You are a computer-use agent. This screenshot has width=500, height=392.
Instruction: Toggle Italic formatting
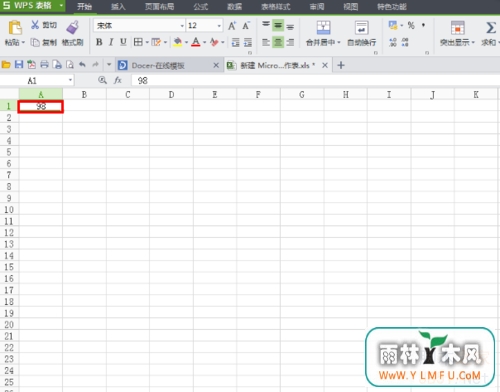[111, 42]
